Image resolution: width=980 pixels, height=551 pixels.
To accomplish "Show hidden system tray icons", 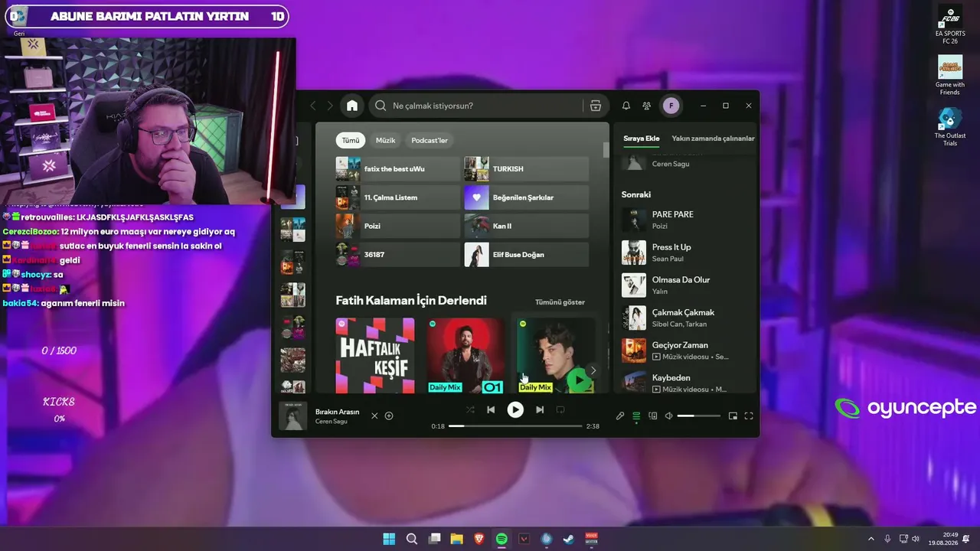I will 871,539.
